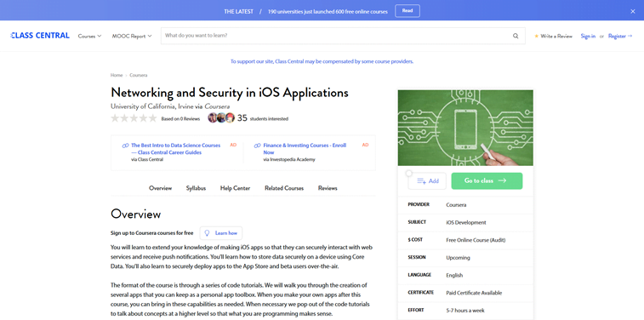Go to the Home breadcrumb
The width and height of the screenshot is (644, 320).
[117, 75]
